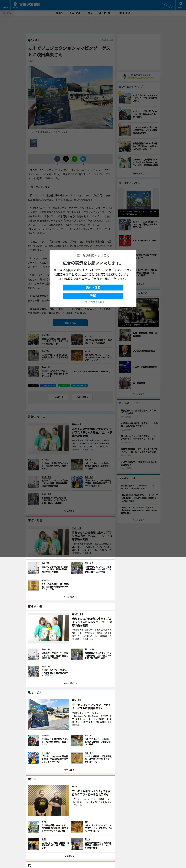Image resolution: width=186 pixels, height=868 pixels.
Task: Open 国際製菓専門学校で卒業課題発表会 article
Action: 92,844
